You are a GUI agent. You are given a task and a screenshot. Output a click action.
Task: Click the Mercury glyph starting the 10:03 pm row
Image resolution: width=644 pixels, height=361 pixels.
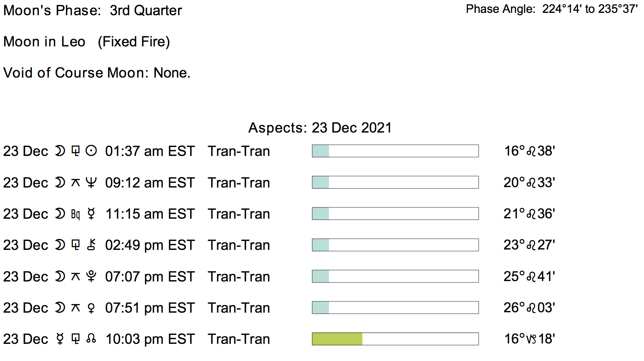(60, 339)
